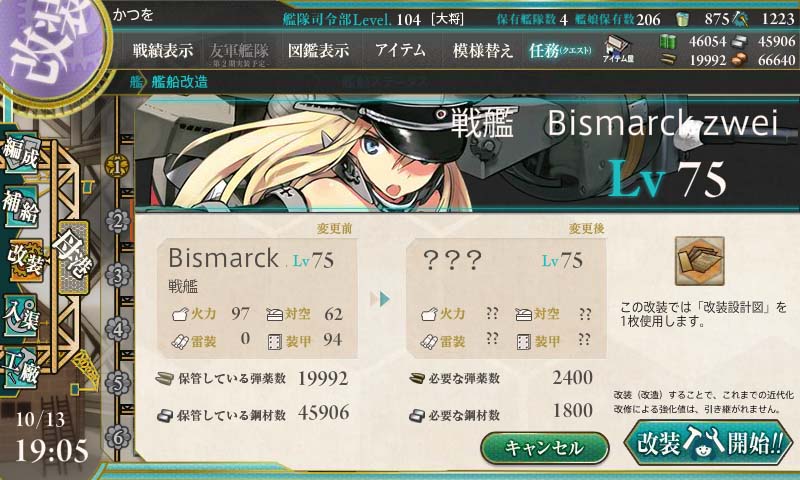Open the 入渠 docking menu

coord(21,316)
